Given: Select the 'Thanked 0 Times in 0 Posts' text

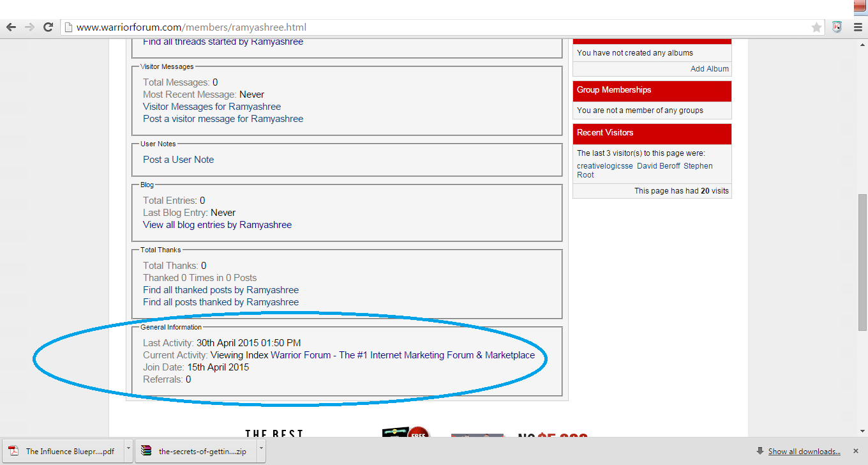Looking at the screenshot, I should (x=200, y=278).
